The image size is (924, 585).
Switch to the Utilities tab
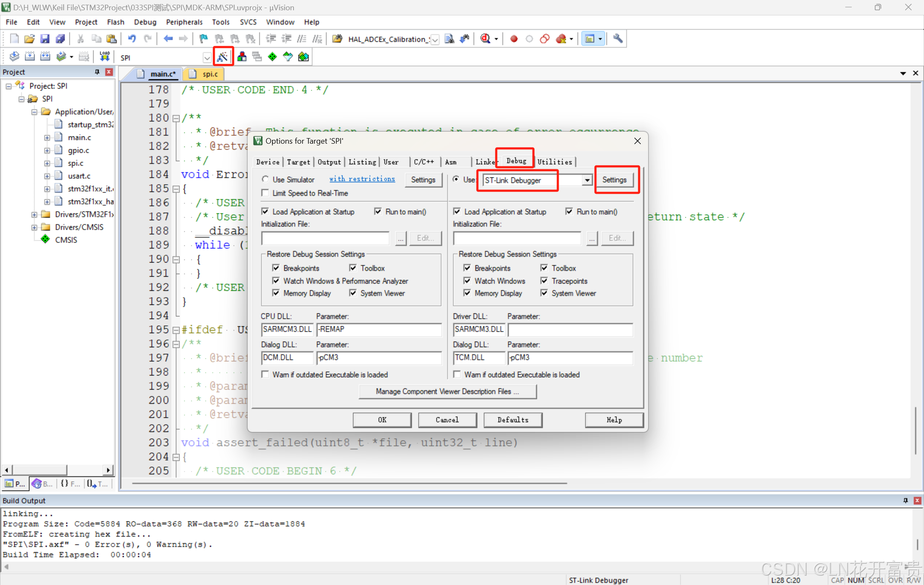(x=554, y=162)
